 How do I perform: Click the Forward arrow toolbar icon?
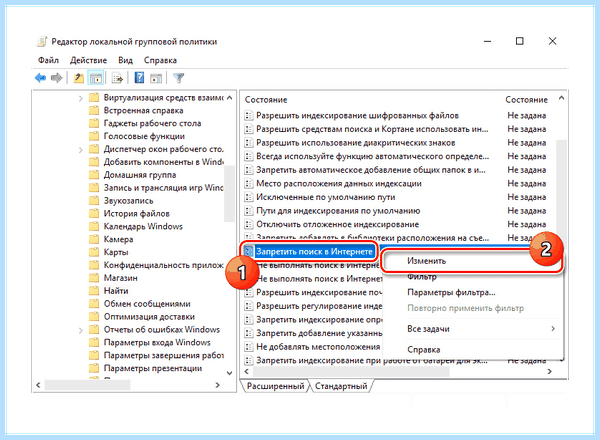[x=56, y=78]
